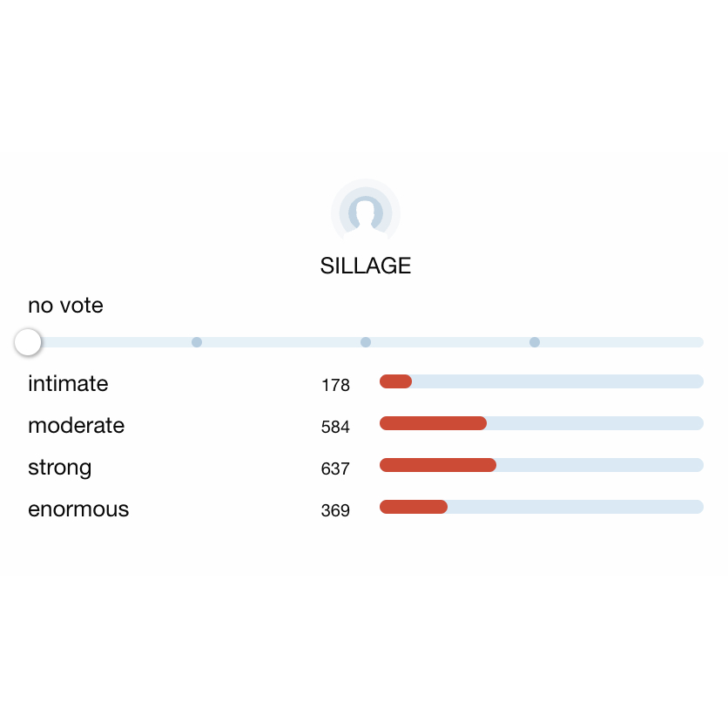Click the moderate label
Image resolution: width=728 pixels, height=728 pixels.
pyautogui.click(x=76, y=425)
